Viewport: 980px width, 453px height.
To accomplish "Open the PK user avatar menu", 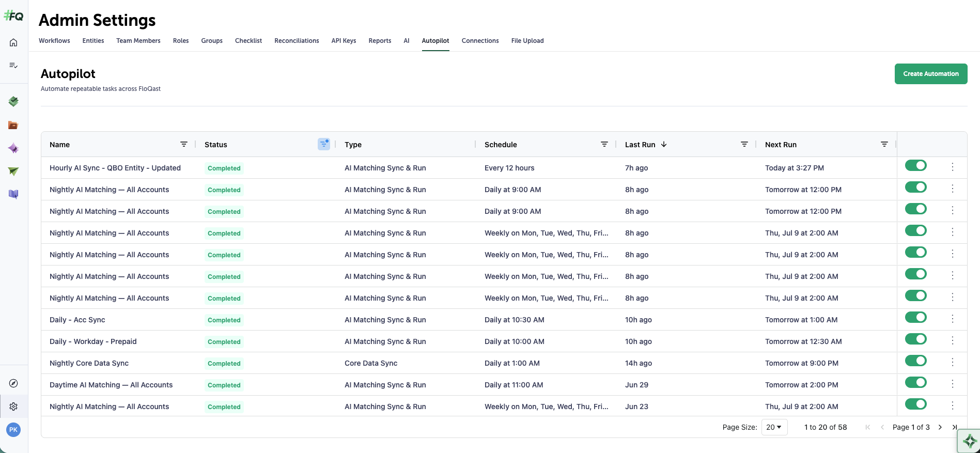I will point(13,430).
